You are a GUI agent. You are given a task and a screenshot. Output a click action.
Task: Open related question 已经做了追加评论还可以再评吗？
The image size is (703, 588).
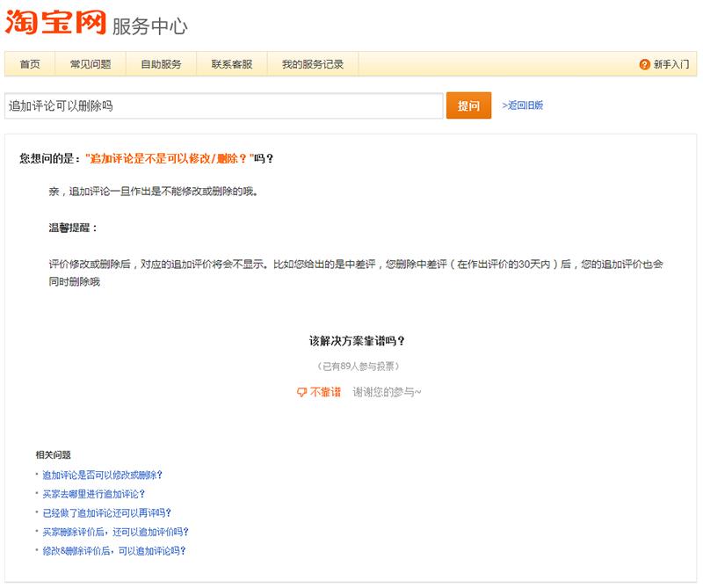point(106,512)
